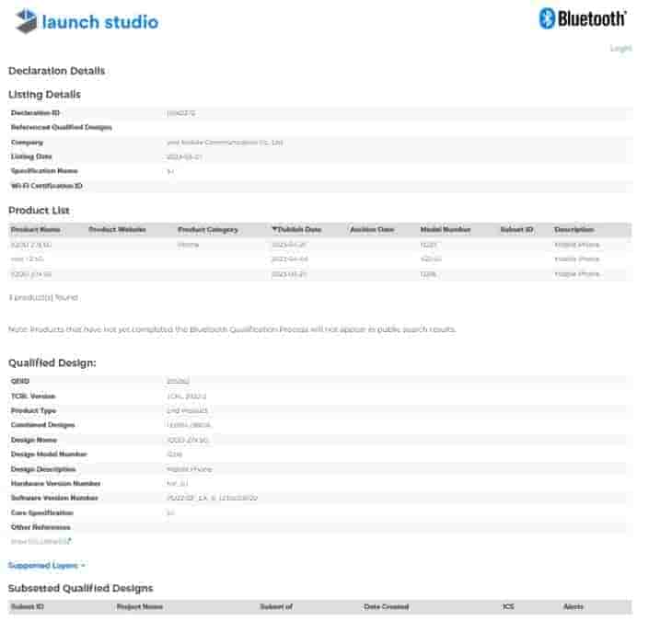Expand the Supported Layers section
The height and width of the screenshot is (621, 672).
(46, 565)
